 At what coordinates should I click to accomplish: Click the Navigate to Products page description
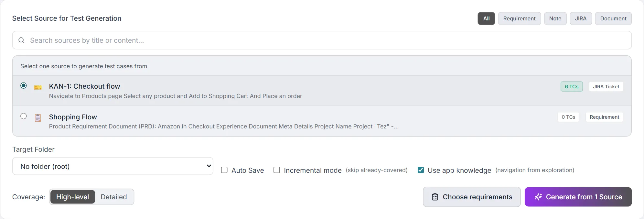coord(176,96)
